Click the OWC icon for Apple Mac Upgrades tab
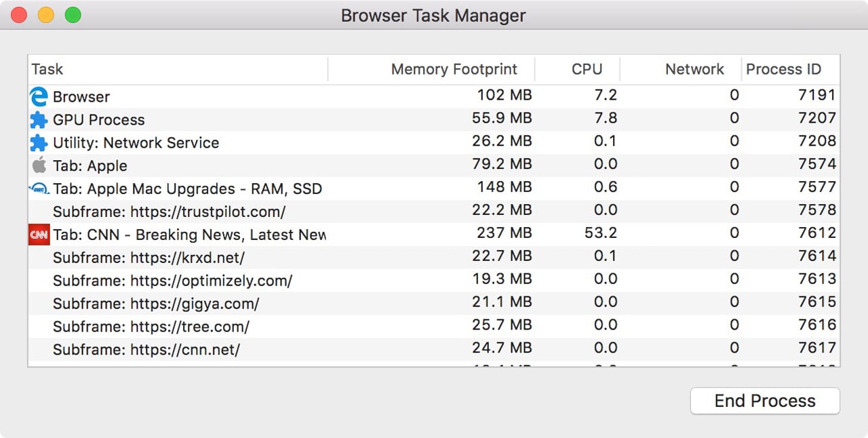The width and height of the screenshot is (868, 438). point(39,188)
